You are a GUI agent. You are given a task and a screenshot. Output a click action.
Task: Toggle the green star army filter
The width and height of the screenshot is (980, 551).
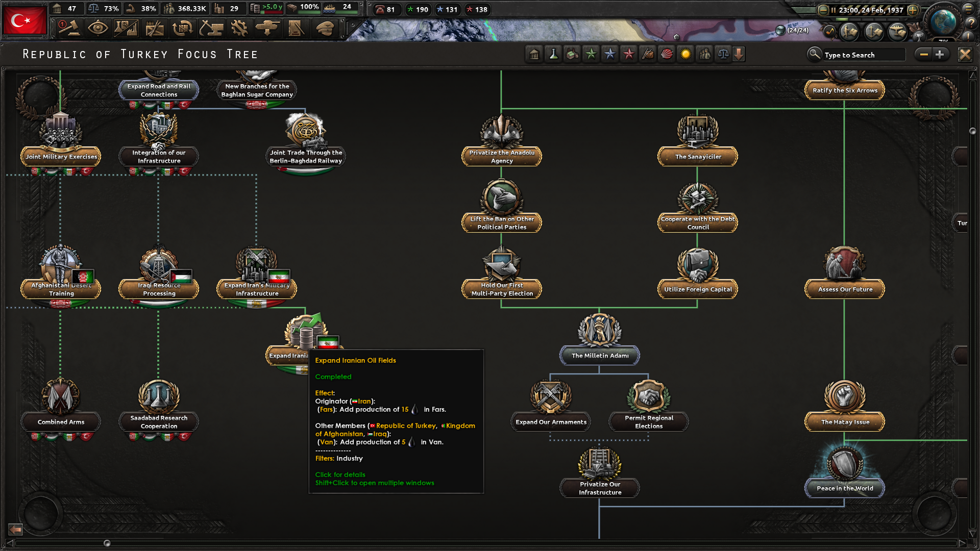(x=591, y=54)
